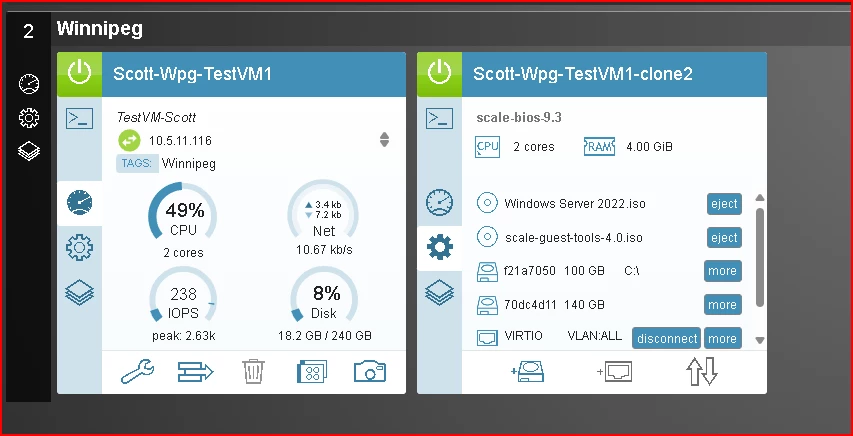Click layers icon in left black sidebar

(x=29, y=151)
